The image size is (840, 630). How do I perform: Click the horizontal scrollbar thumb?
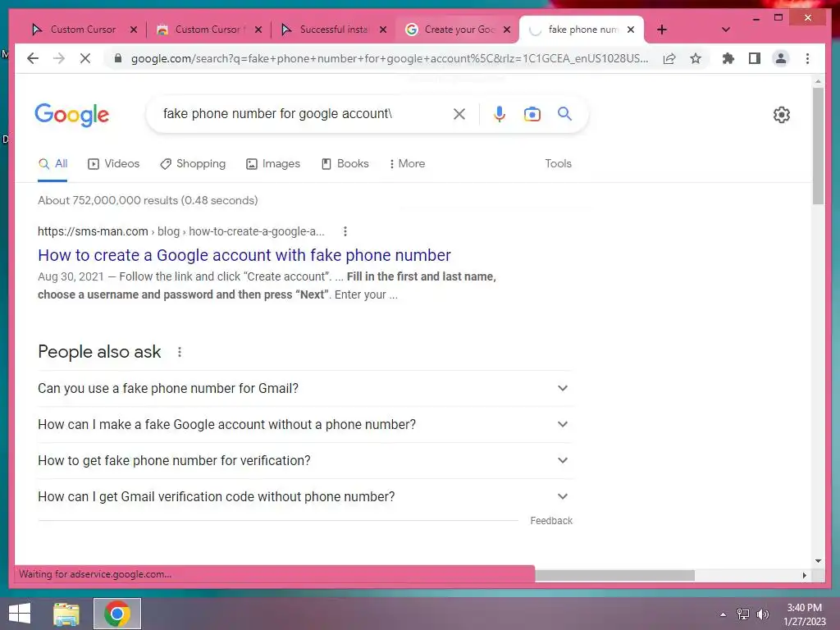click(x=614, y=575)
